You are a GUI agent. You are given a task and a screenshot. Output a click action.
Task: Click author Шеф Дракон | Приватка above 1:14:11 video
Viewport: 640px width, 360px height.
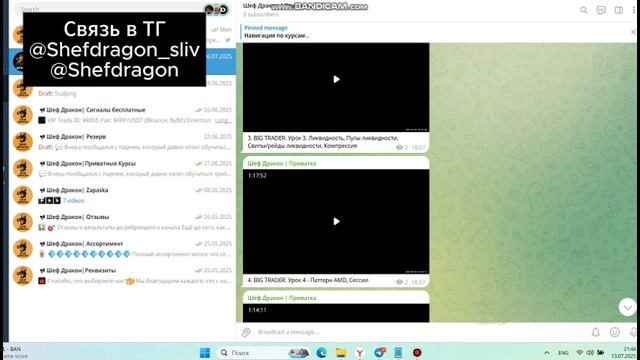coord(282,298)
